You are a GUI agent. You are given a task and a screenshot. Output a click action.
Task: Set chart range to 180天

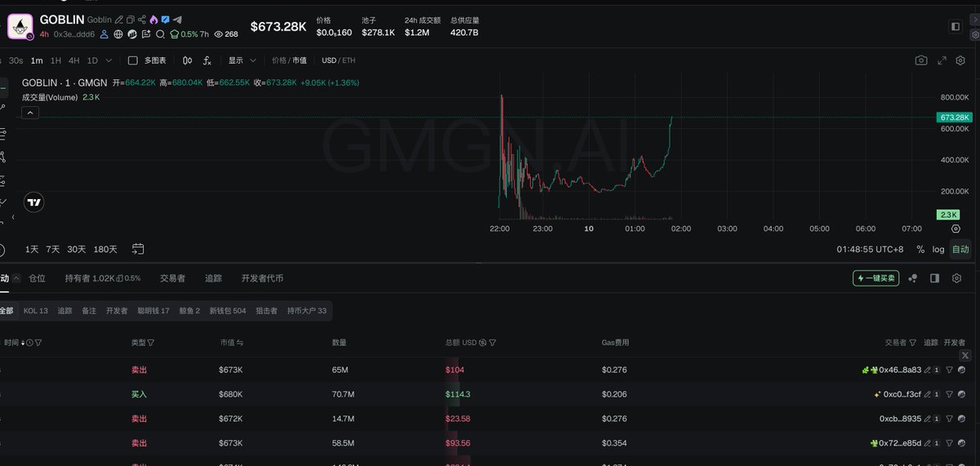105,249
